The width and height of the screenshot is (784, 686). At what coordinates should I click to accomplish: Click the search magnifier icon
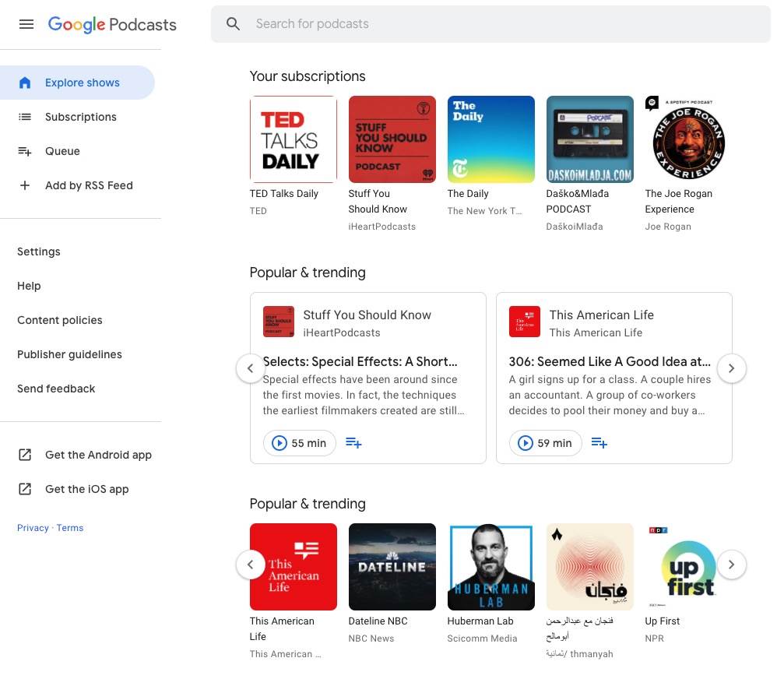point(233,24)
